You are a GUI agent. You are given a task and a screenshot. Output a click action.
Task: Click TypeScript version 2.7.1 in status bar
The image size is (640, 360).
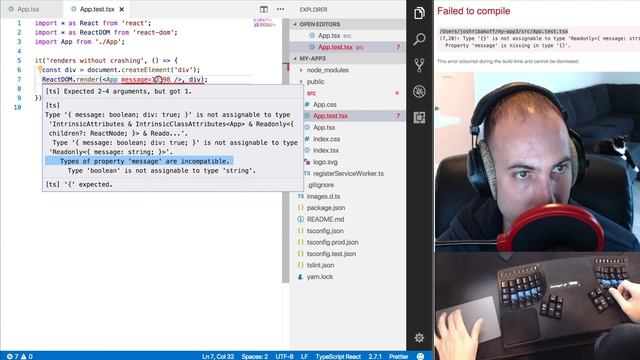(x=375, y=356)
